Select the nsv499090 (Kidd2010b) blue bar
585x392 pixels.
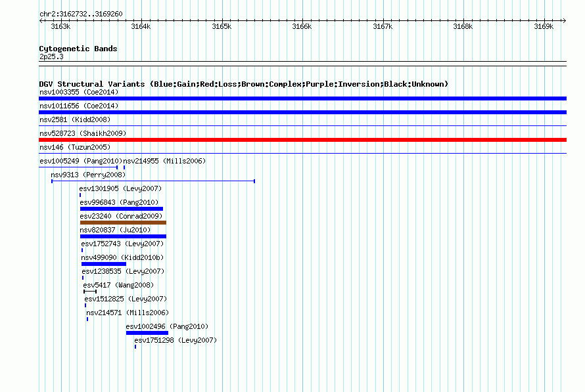[104, 264]
